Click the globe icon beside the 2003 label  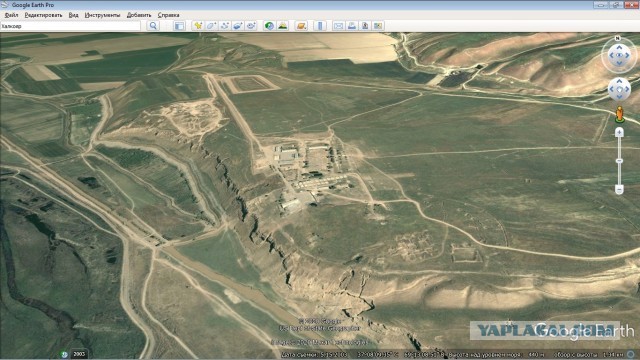point(64,354)
